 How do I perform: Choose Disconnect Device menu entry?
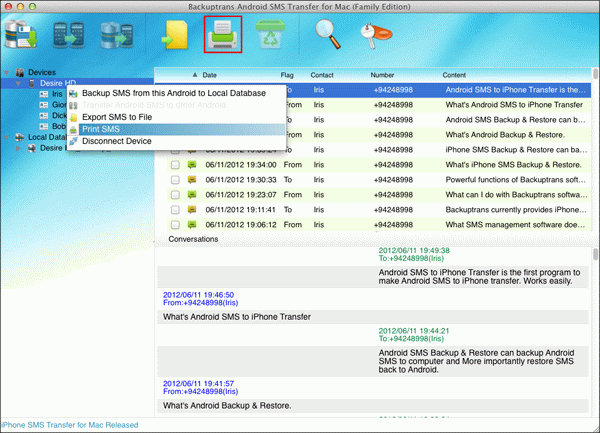coord(177,141)
